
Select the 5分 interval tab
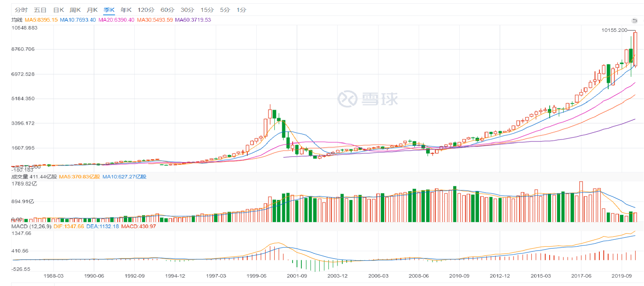[225, 10]
